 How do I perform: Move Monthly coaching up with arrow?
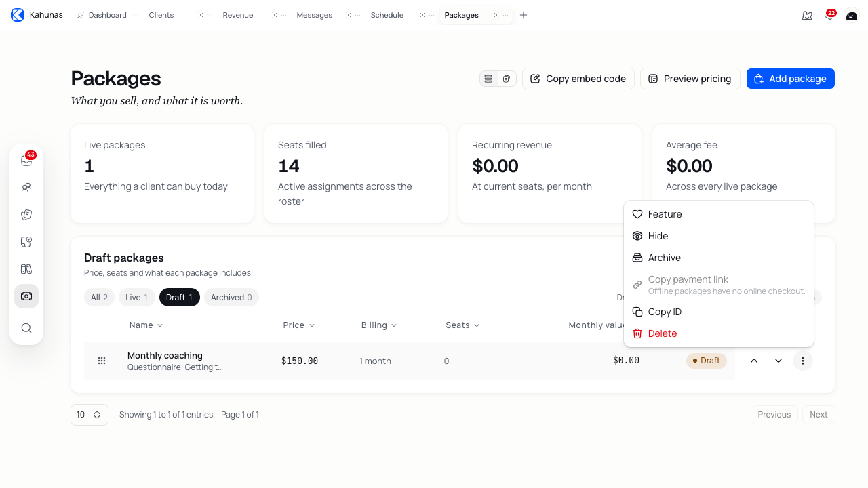(754, 361)
